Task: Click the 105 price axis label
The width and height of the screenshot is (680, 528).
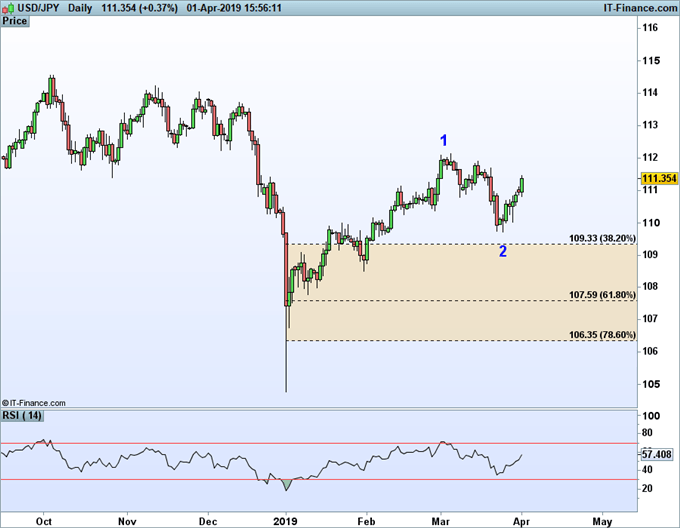Action: (x=651, y=384)
